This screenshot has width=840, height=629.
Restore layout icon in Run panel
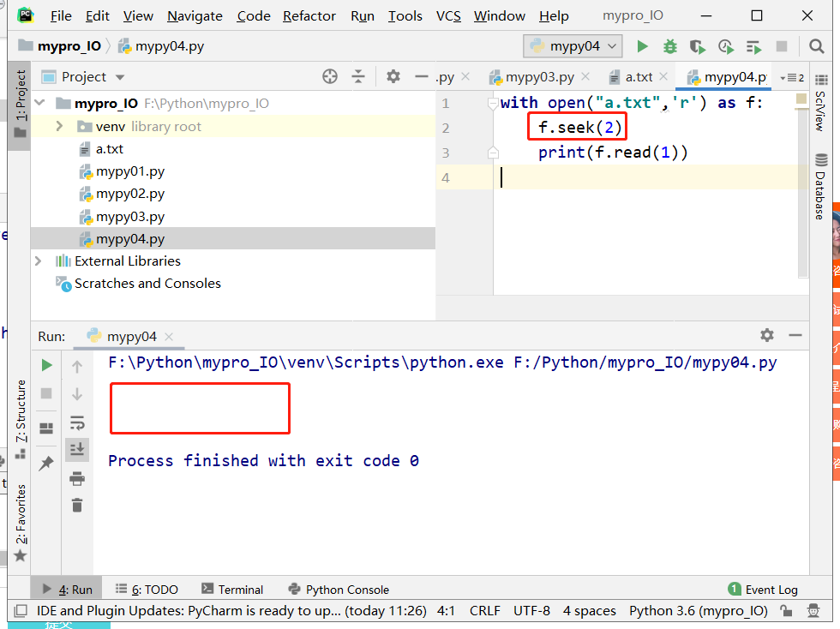[x=46, y=428]
